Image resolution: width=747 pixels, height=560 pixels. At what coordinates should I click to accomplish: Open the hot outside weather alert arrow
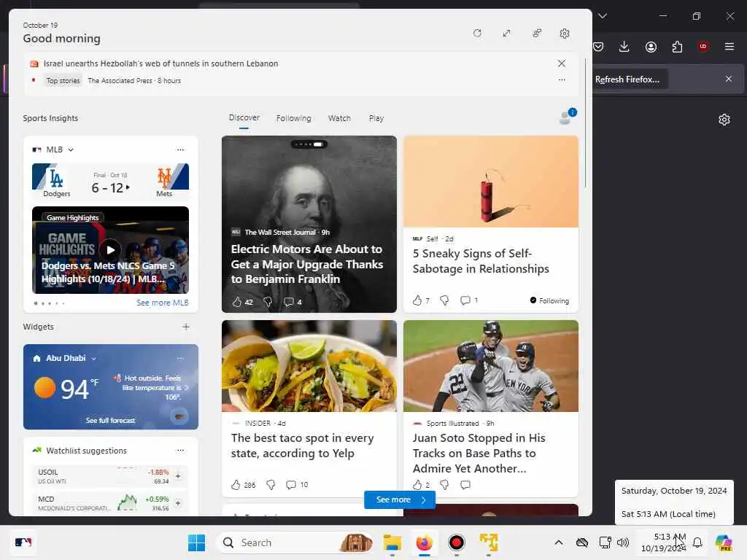pyautogui.click(x=186, y=388)
